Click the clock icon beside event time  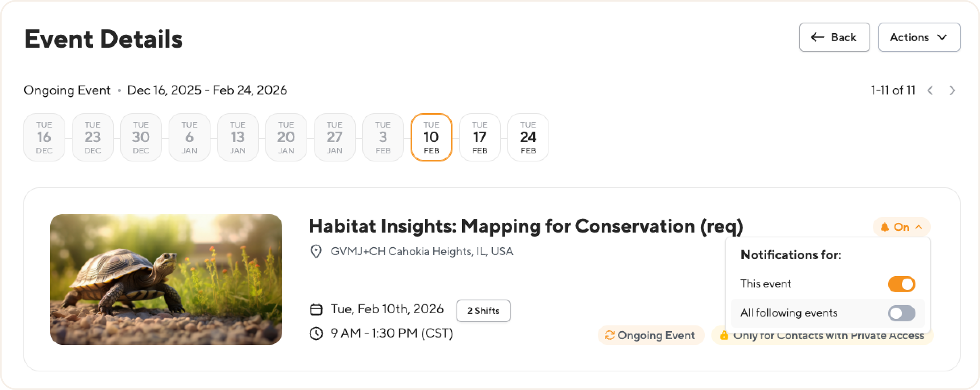tap(316, 333)
